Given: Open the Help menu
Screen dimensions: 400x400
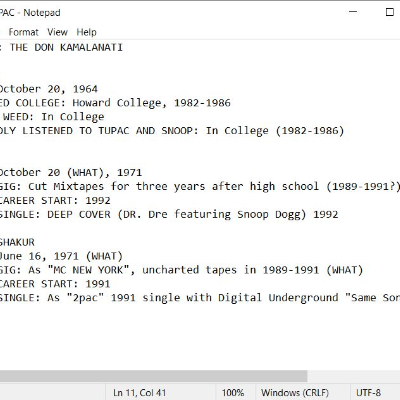Looking at the screenshot, I should coord(86,32).
